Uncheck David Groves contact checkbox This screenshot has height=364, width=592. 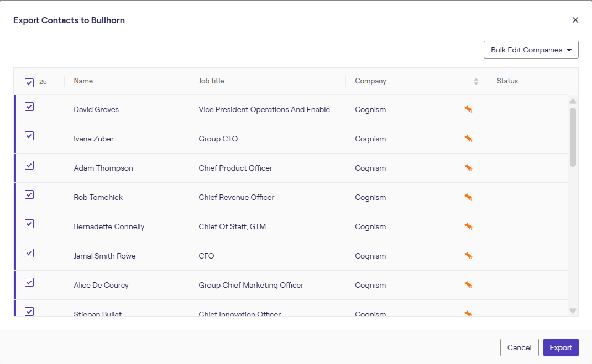(29, 107)
